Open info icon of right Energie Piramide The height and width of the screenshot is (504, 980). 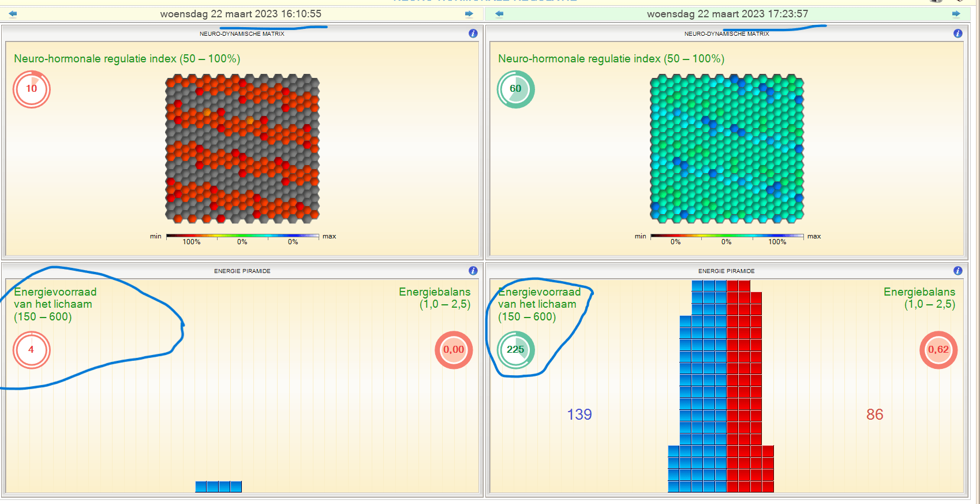[958, 271]
